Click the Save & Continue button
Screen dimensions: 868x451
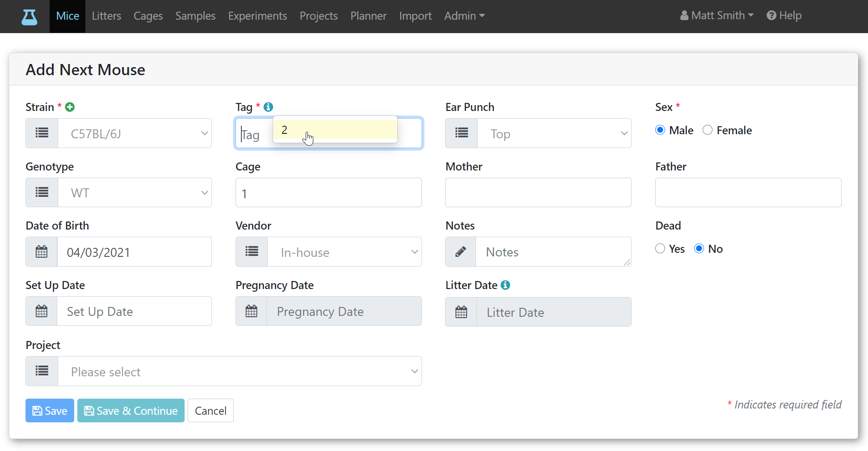tap(131, 410)
